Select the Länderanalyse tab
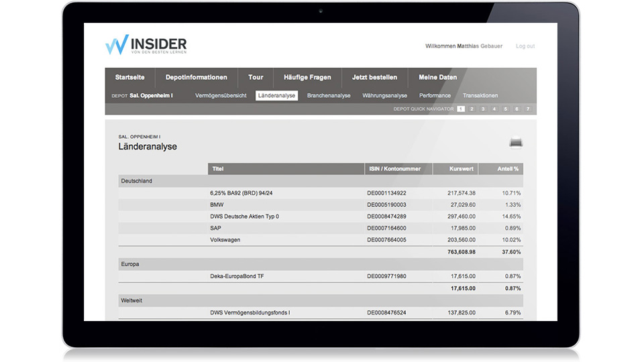Viewport: 644px width, 362px height. click(x=276, y=96)
